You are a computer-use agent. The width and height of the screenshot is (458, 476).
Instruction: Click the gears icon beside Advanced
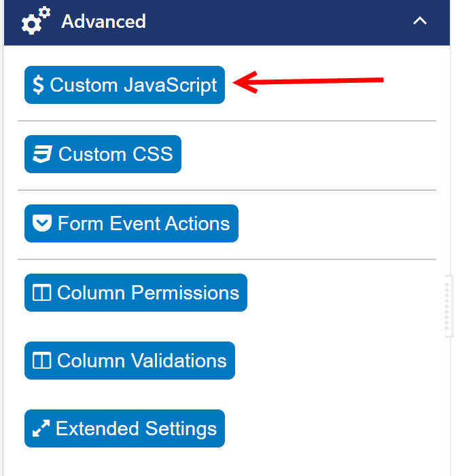tap(36, 21)
